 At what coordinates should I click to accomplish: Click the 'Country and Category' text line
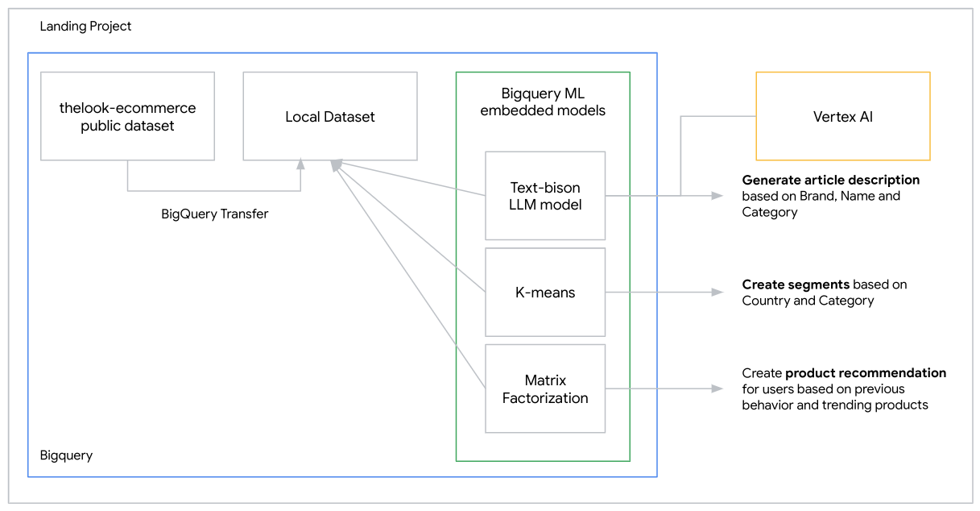tap(808, 301)
